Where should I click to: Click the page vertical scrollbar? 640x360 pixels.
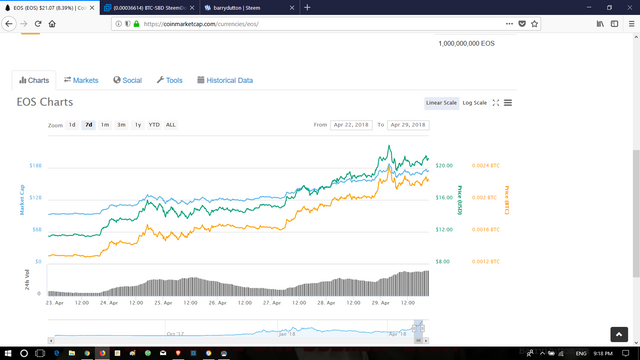[x=636, y=213]
